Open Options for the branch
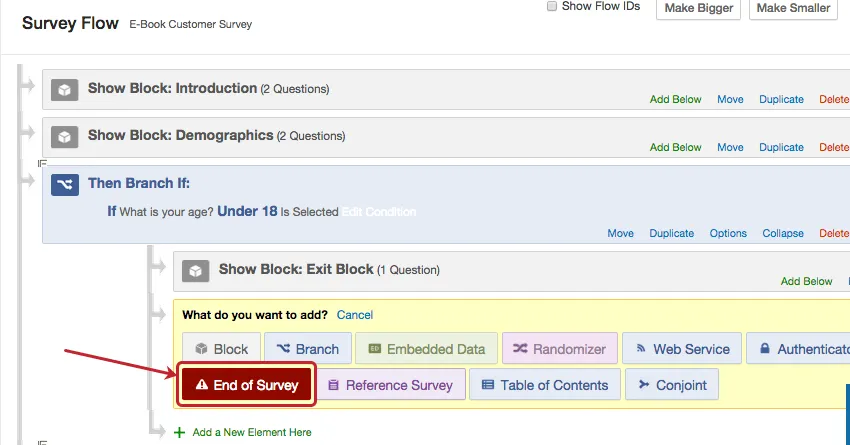 728,233
